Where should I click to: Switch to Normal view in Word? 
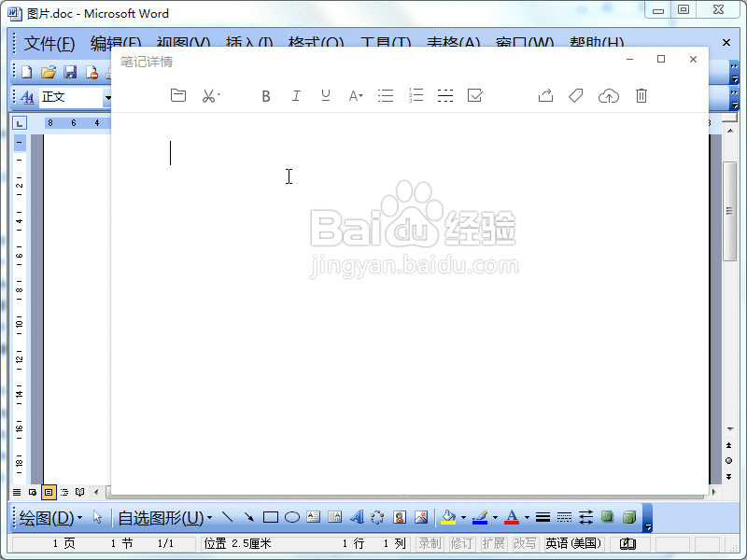(17, 492)
